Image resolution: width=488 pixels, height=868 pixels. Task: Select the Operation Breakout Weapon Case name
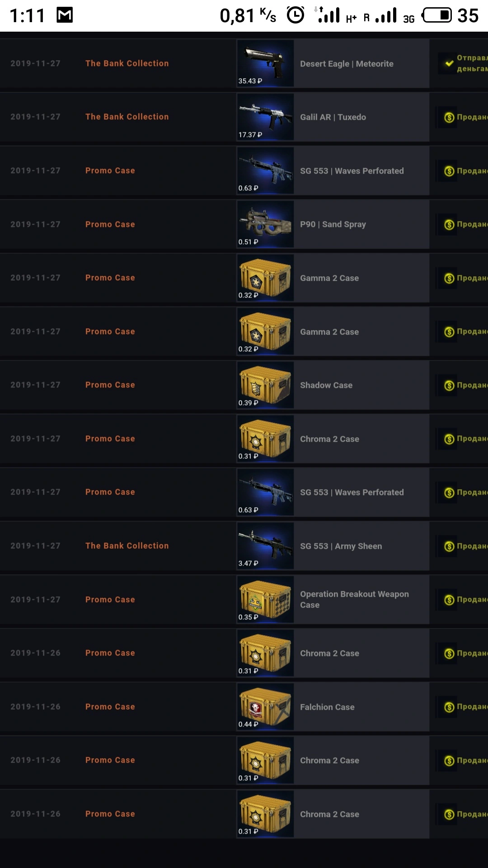click(355, 599)
